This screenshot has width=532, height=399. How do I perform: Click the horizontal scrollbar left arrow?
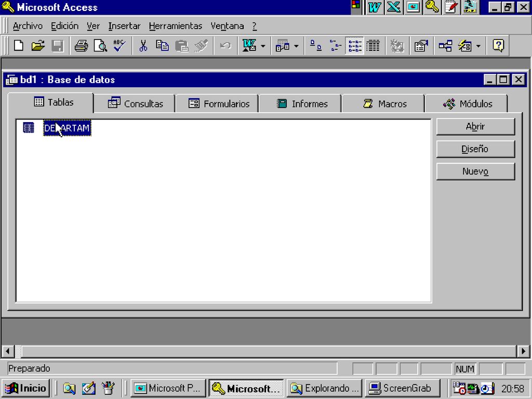pos(7,351)
